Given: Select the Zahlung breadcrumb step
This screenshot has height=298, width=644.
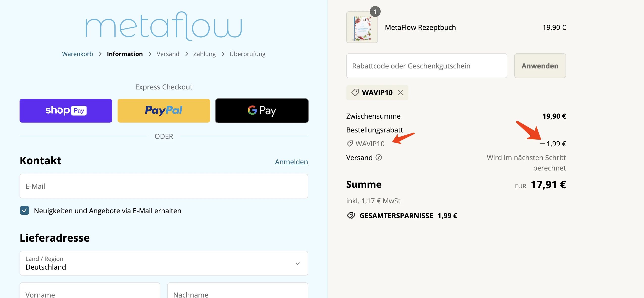Looking at the screenshot, I should click(x=204, y=54).
